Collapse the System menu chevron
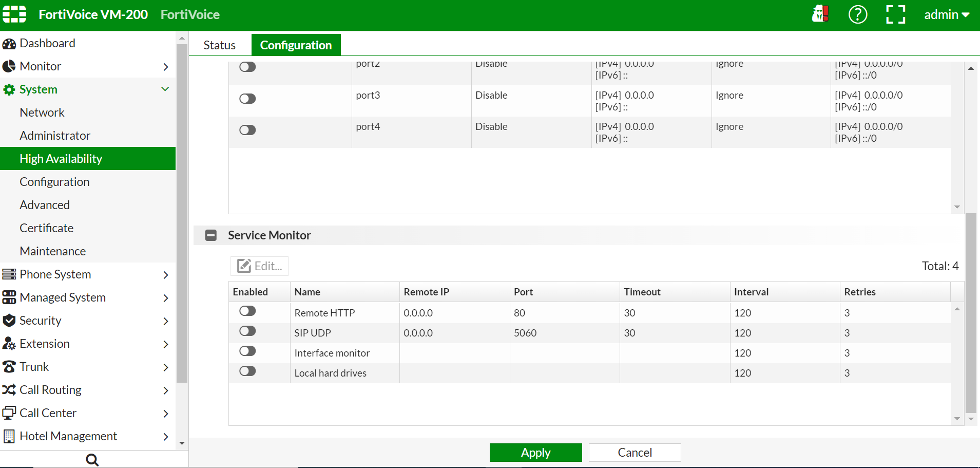The width and height of the screenshot is (980, 468). (x=165, y=89)
